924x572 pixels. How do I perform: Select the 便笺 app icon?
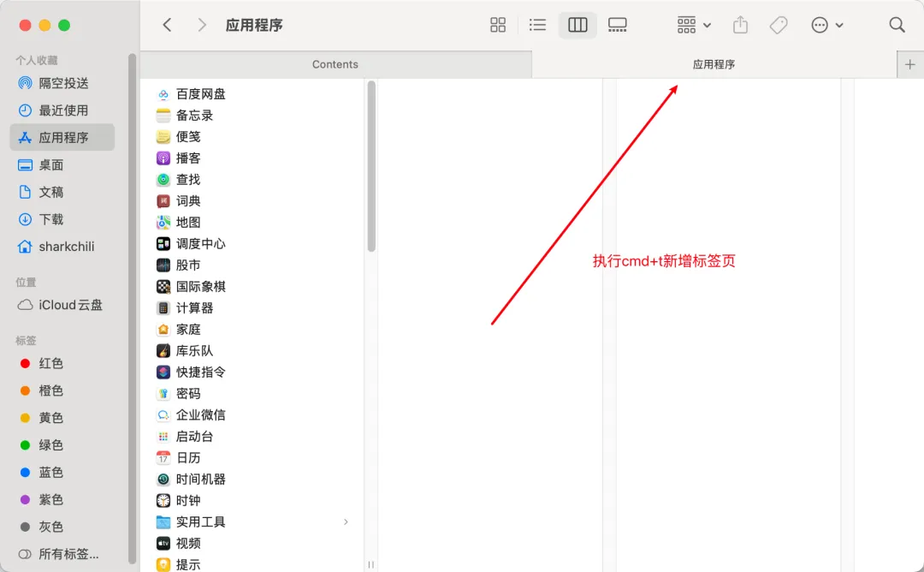pyautogui.click(x=163, y=137)
